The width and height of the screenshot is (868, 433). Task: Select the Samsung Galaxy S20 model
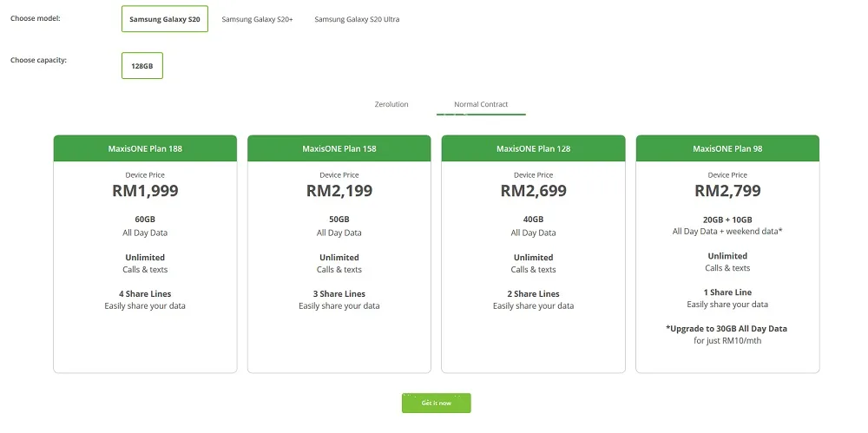point(164,19)
